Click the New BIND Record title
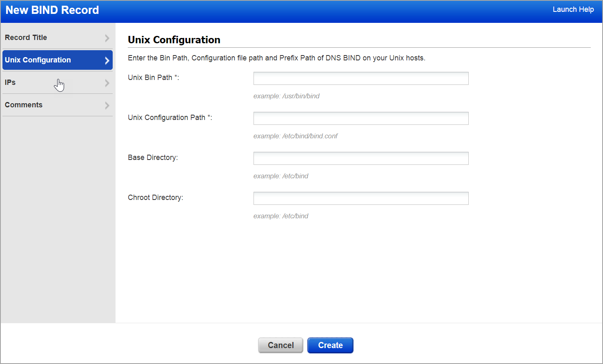Screen dimensions: 603x364 (x=52, y=10)
